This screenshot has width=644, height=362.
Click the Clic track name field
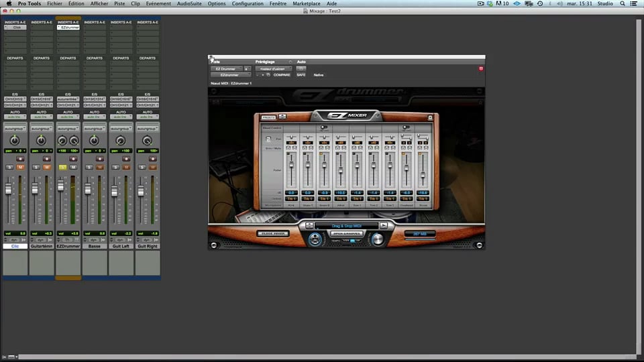(15, 246)
